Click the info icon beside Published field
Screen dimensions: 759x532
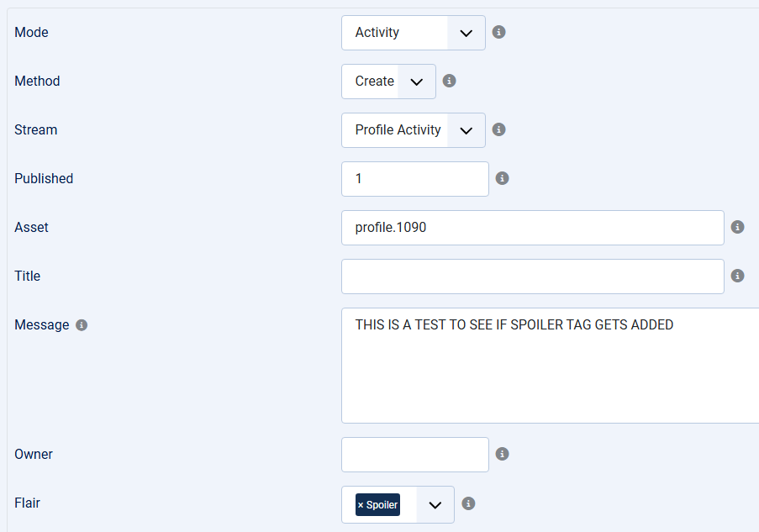tap(502, 179)
